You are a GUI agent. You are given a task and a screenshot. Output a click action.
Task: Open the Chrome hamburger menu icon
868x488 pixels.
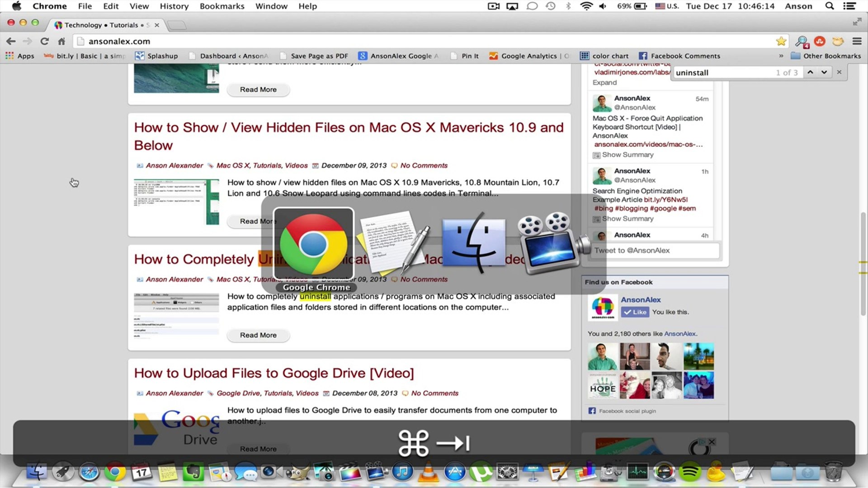pyautogui.click(x=857, y=41)
